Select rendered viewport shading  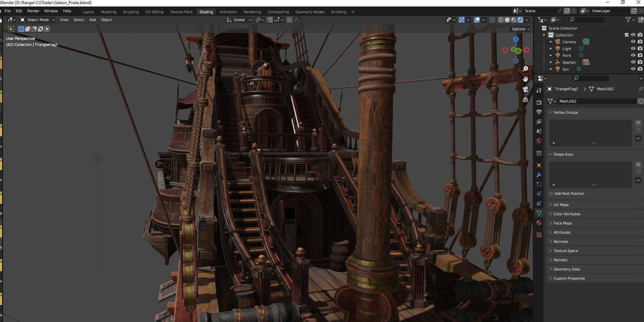coord(520,20)
